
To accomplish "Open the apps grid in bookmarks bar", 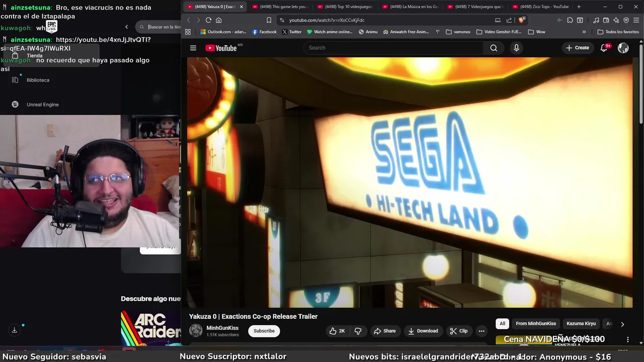I will tap(188, 32).
